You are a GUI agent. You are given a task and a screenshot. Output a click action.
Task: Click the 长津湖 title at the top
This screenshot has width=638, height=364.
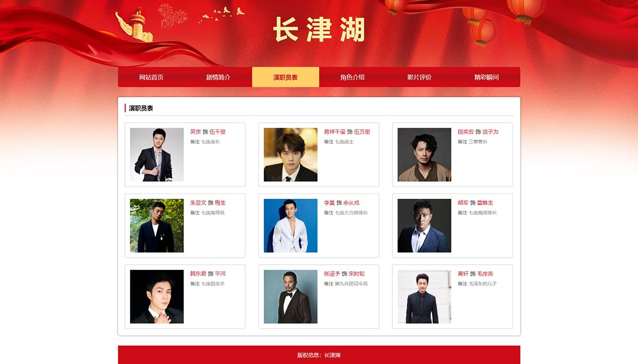319,29
